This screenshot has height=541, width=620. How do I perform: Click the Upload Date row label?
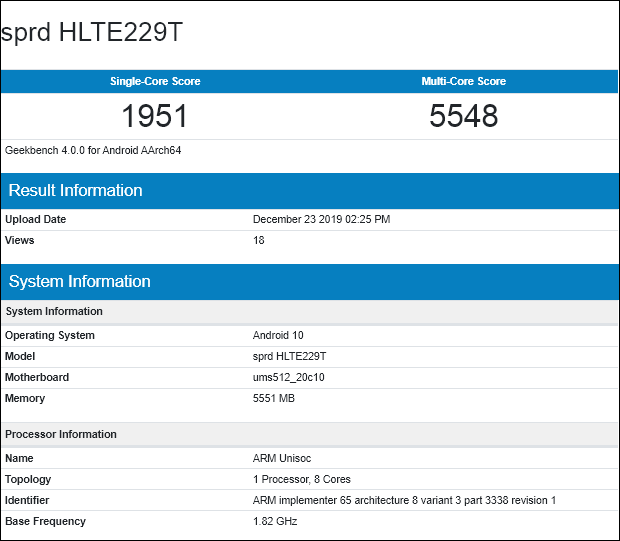point(36,219)
